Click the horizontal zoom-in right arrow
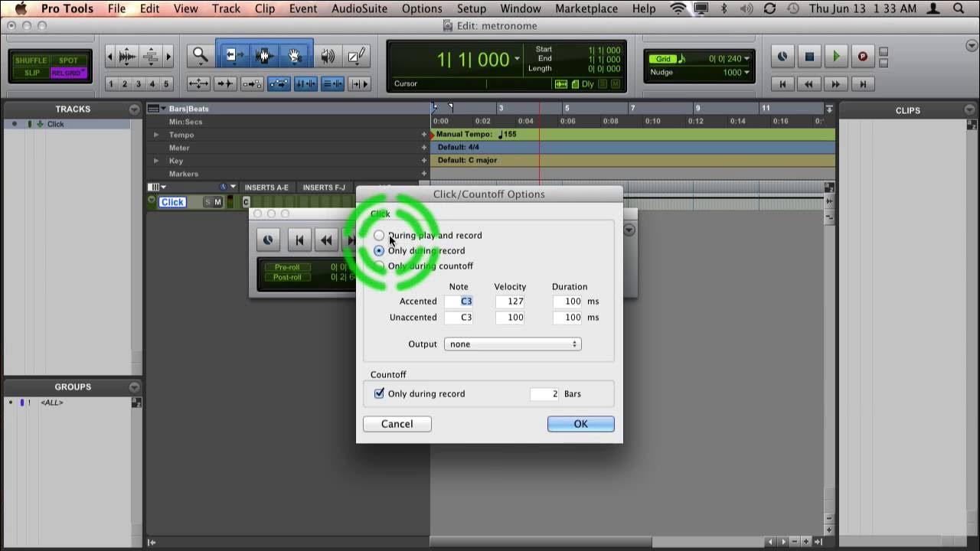This screenshot has width=980, height=551. [168, 56]
